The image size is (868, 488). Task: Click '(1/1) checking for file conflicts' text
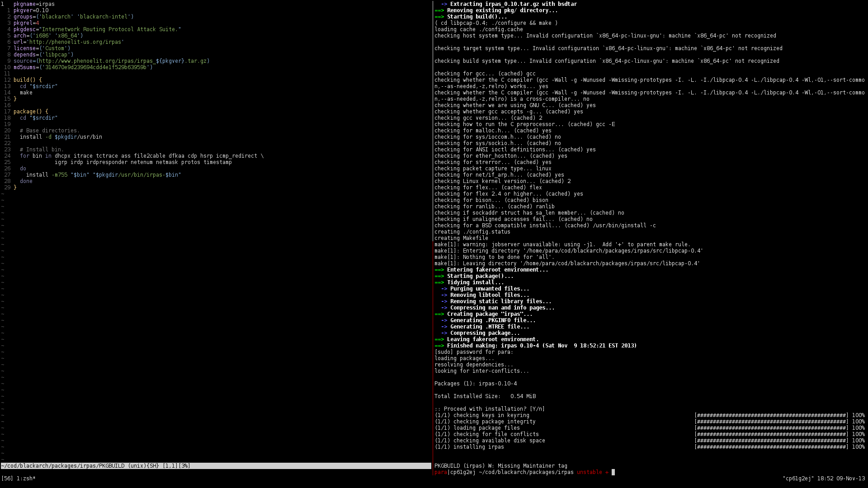487,434
